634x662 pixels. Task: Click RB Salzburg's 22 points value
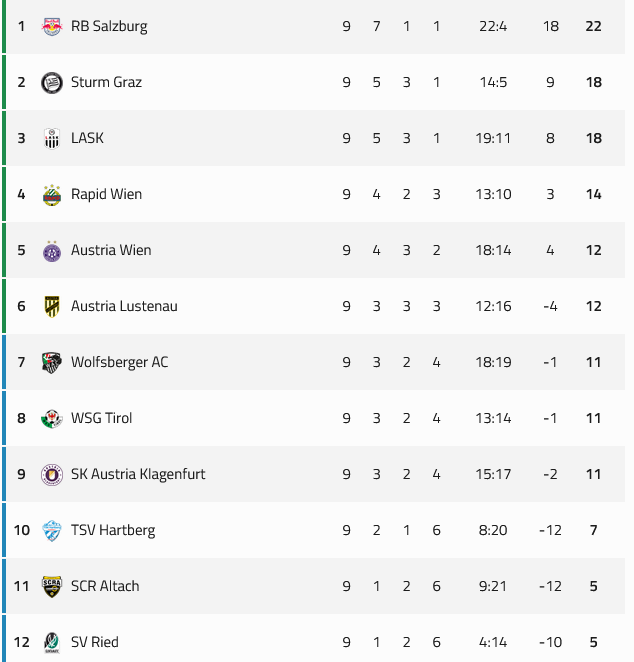point(594,26)
